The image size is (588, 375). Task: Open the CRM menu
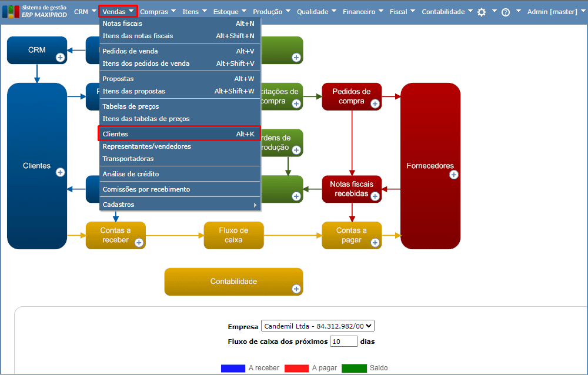(85, 12)
